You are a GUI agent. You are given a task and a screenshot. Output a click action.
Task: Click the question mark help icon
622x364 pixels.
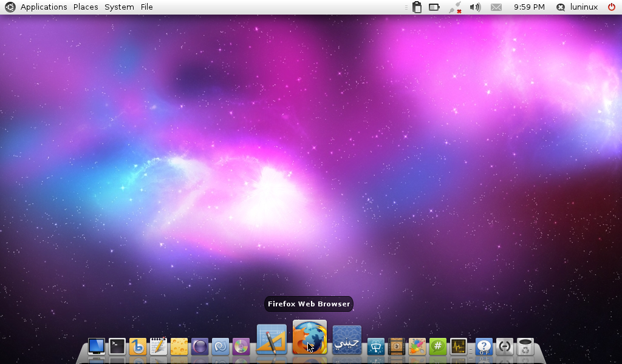point(484,346)
